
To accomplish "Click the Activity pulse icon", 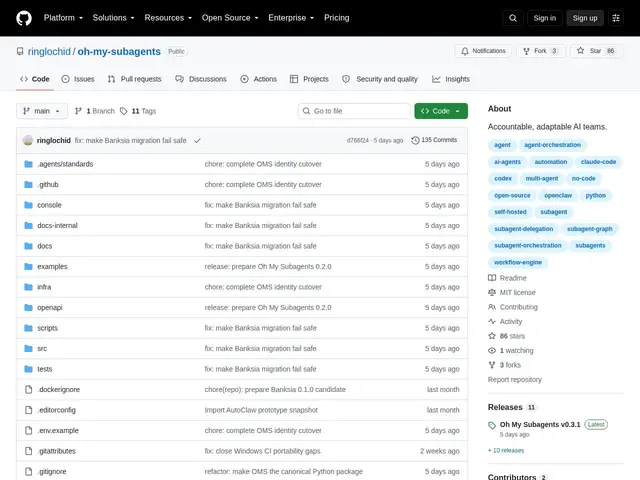I will (x=492, y=321).
